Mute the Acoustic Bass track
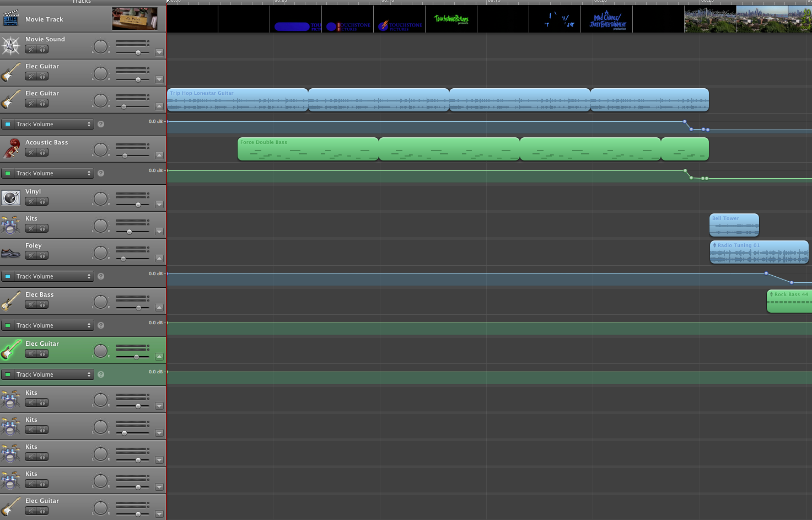Viewport: 812px width, 520px height. (31, 152)
